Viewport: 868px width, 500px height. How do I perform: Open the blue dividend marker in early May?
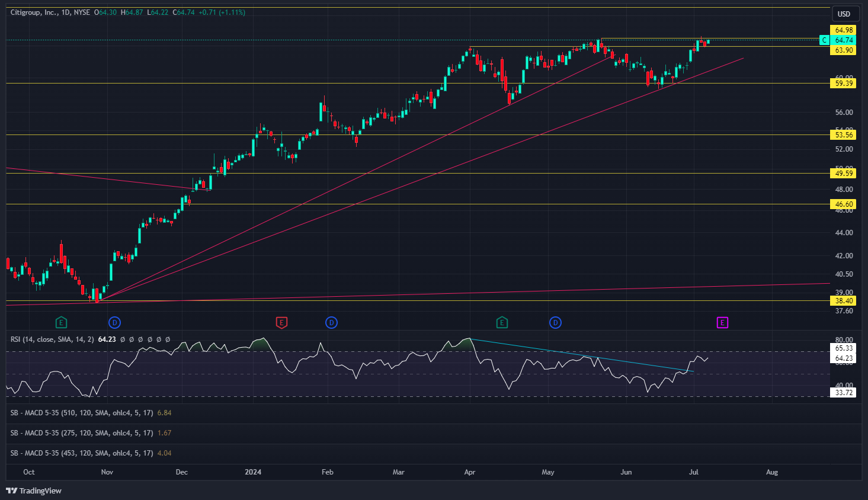[x=555, y=323]
